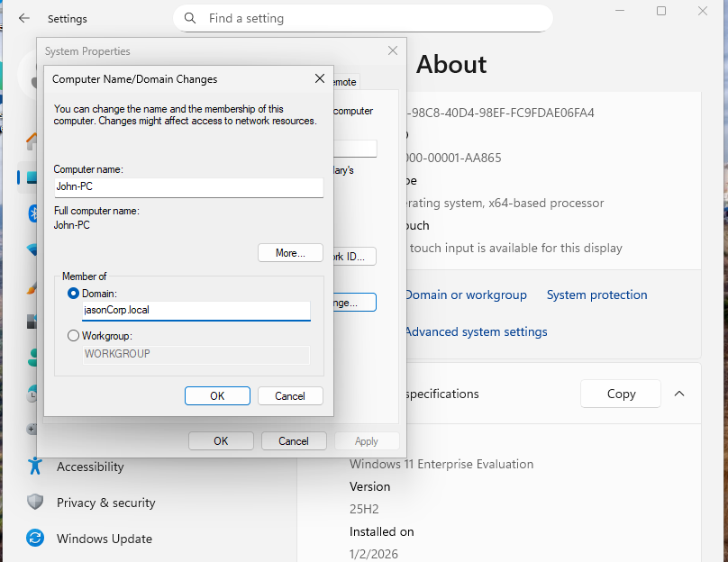This screenshot has width=728, height=562.
Task: Select the Workgroup radio button
Action: [74, 336]
